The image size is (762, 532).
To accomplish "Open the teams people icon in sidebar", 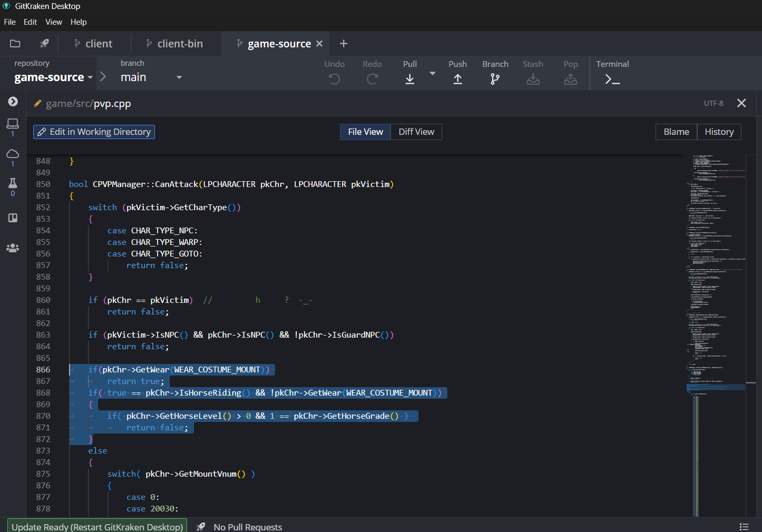I will (x=13, y=248).
